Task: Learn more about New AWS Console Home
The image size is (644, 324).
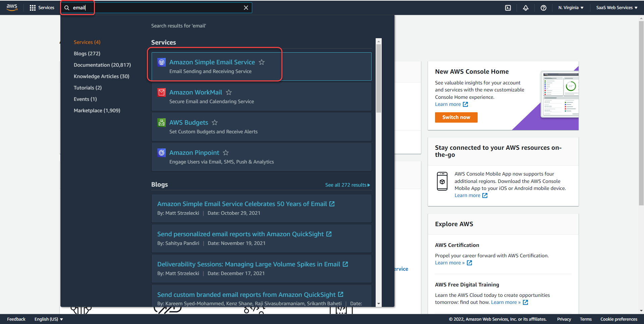Action: 451,104
